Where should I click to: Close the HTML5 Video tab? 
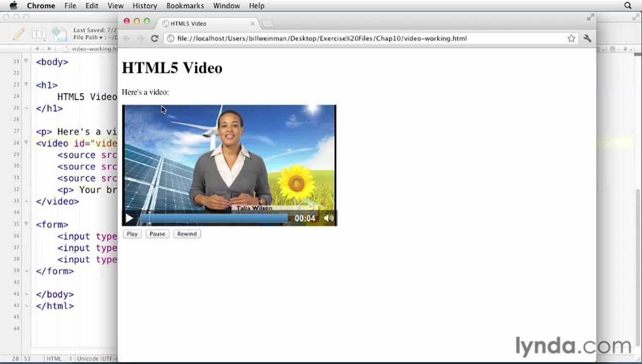[x=252, y=24]
